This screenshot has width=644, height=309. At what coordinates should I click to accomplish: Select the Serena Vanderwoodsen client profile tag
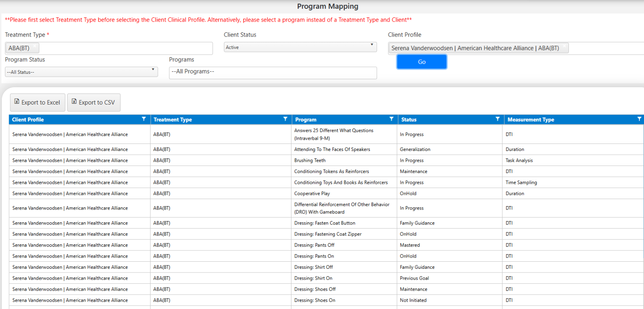(x=478, y=48)
